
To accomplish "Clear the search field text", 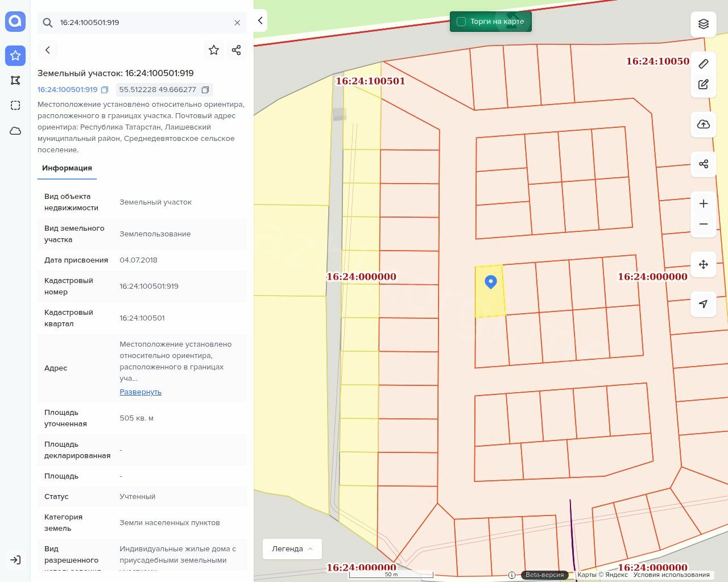I will click(x=237, y=23).
